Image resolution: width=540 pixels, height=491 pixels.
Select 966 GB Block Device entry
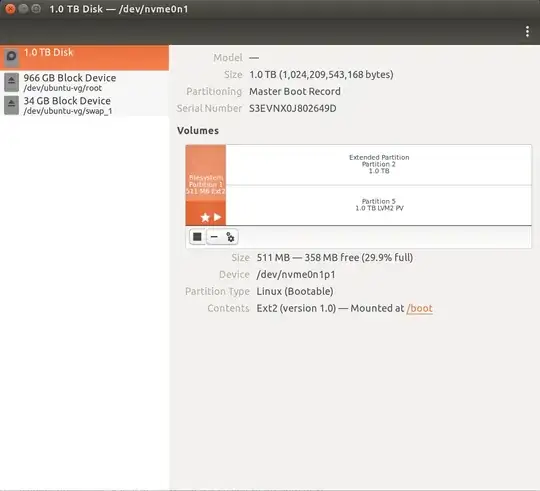point(84,82)
